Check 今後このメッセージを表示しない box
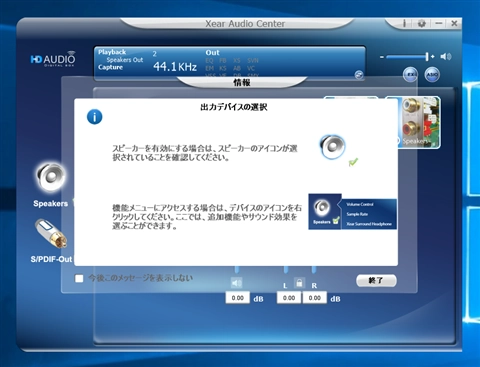 (x=79, y=278)
